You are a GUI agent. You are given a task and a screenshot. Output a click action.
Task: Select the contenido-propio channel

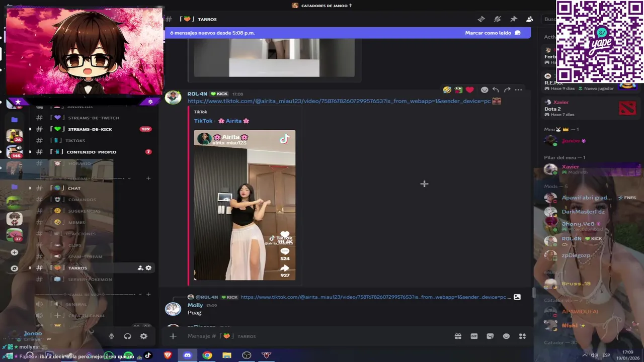click(x=93, y=152)
